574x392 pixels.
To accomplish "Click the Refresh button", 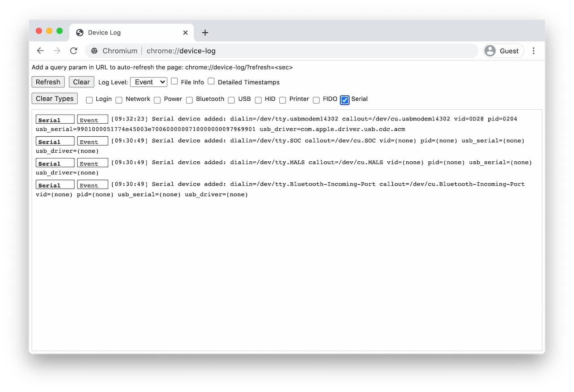I will pyautogui.click(x=48, y=82).
